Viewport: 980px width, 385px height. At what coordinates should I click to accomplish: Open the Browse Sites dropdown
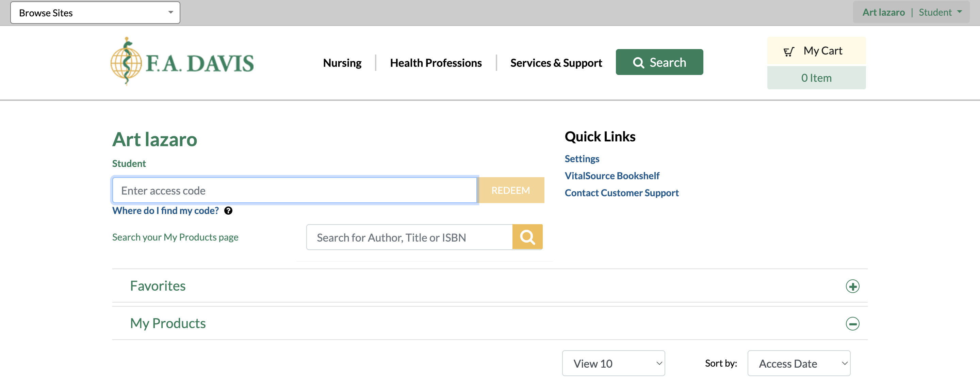pos(95,13)
